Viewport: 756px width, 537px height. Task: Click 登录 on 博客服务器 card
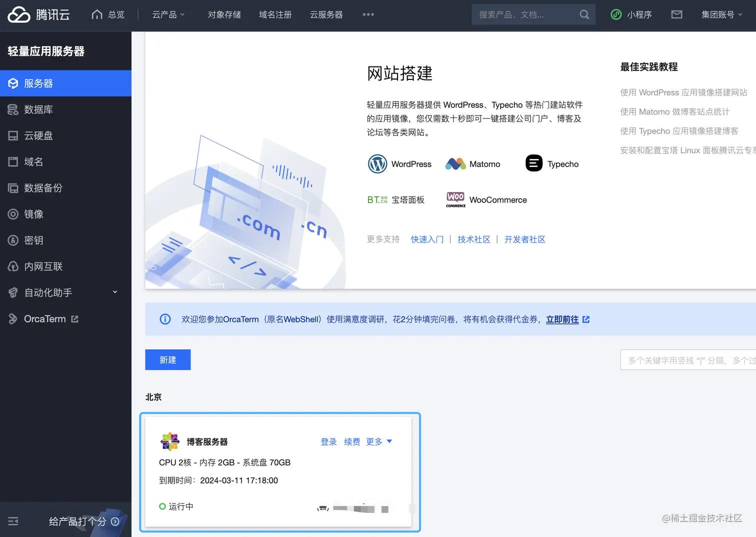click(x=328, y=441)
